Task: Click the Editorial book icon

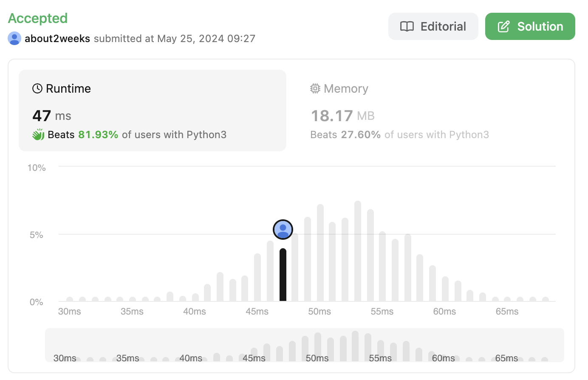Action: click(x=407, y=26)
